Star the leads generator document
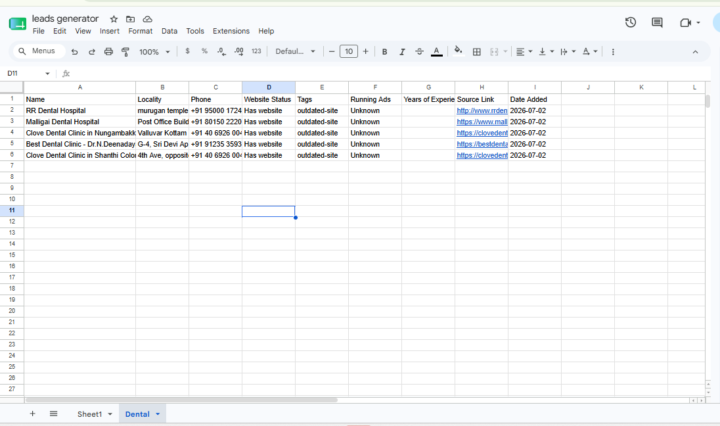 tap(114, 19)
